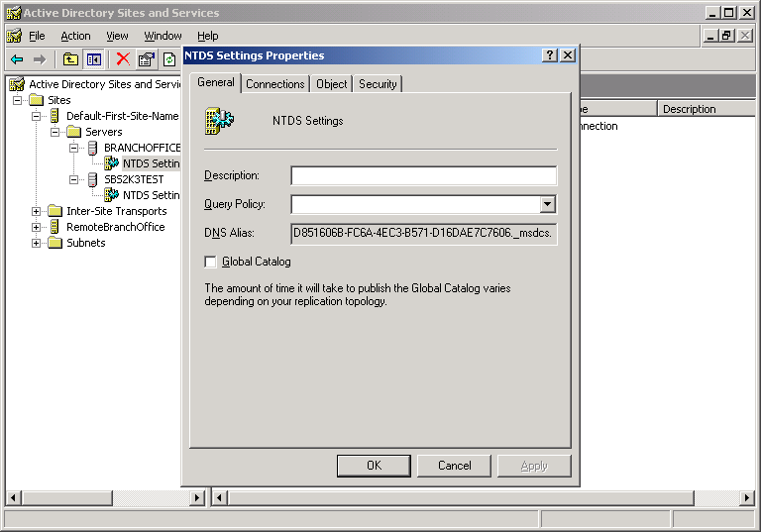Close the NTDS Settings Properties dialog
Screen dimensions: 761x532
click(x=568, y=54)
